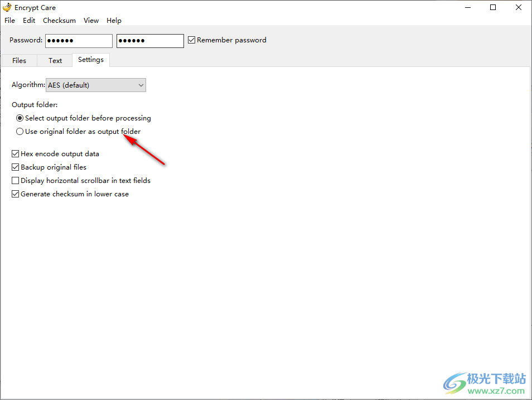Maximize the Encrypt Care window
Viewport: 532px width, 400px height.
493,7
